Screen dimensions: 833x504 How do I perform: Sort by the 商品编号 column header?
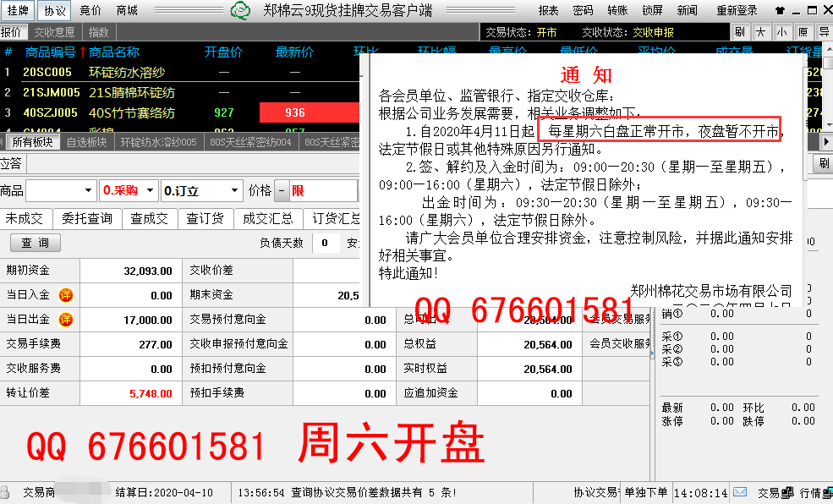51,52
